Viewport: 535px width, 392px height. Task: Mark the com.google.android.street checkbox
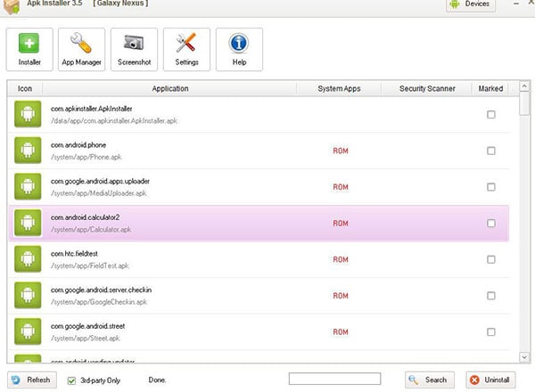click(491, 332)
